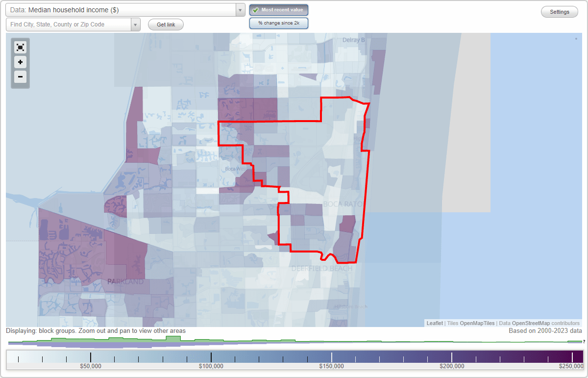The image size is (588, 378).
Task: Zoom in using the plus icon
Action: (20, 62)
